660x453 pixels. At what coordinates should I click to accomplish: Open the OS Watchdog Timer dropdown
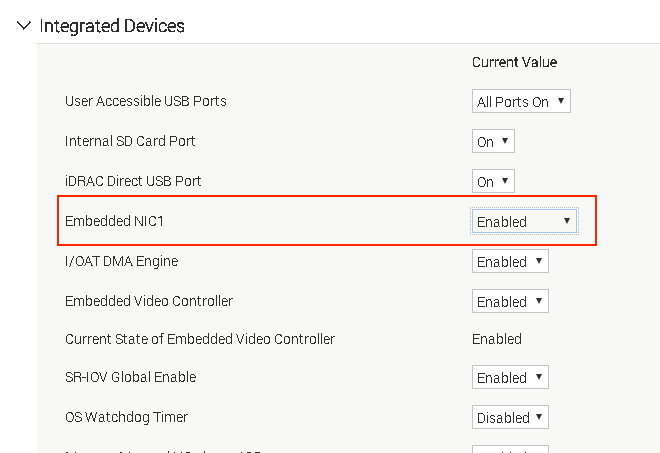click(510, 418)
